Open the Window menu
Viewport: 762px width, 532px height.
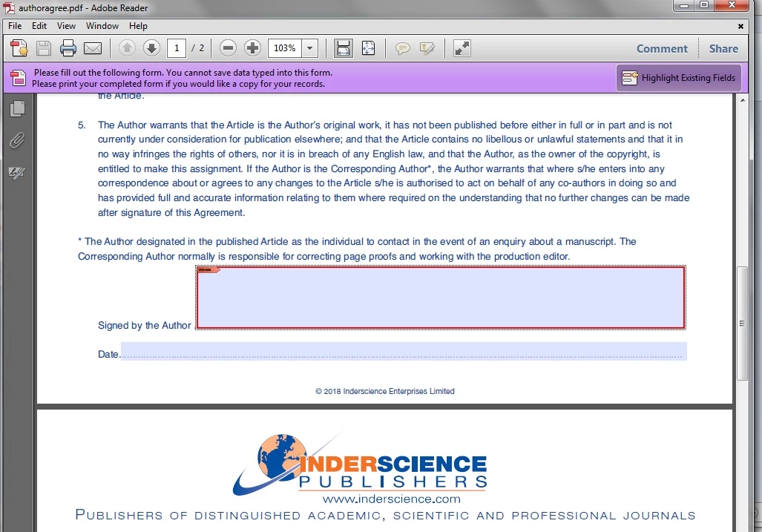click(x=102, y=26)
